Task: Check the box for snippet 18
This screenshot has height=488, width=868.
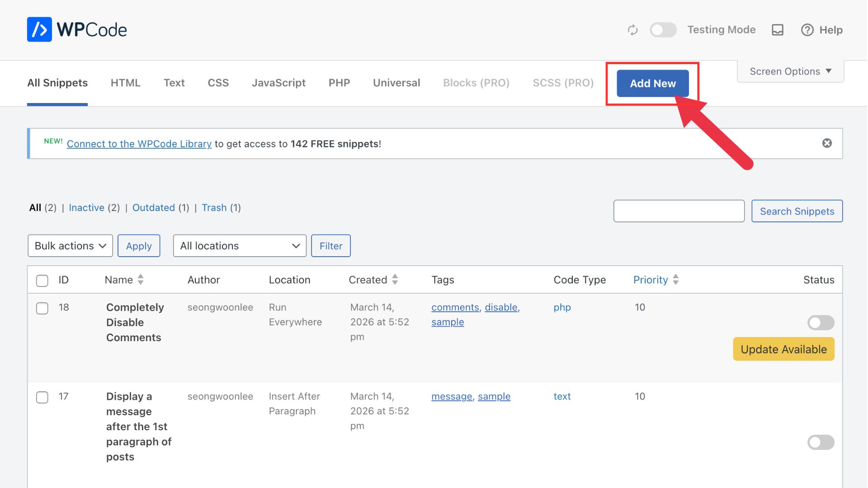Action: (42, 308)
